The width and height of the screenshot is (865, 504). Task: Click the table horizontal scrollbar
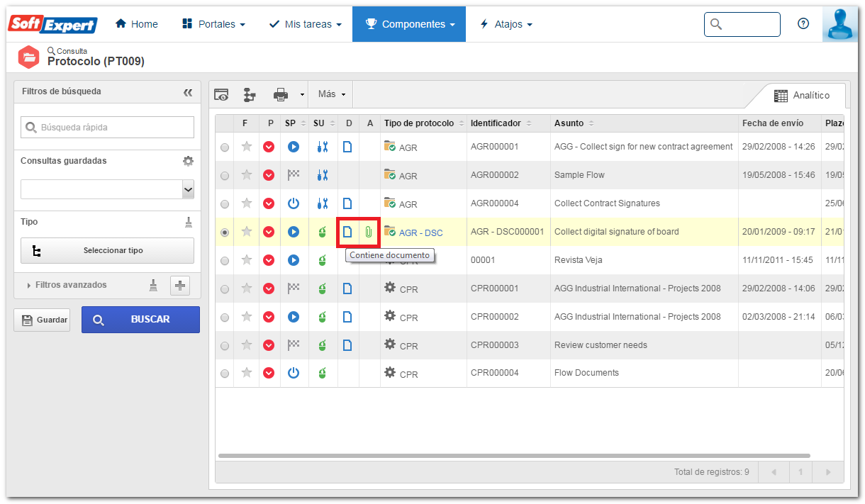[514, 456]
